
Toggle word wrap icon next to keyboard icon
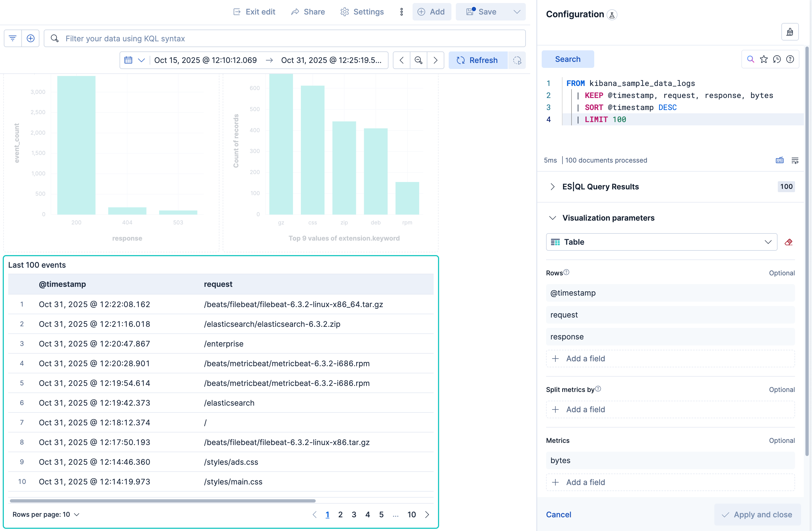click(795, 160)
